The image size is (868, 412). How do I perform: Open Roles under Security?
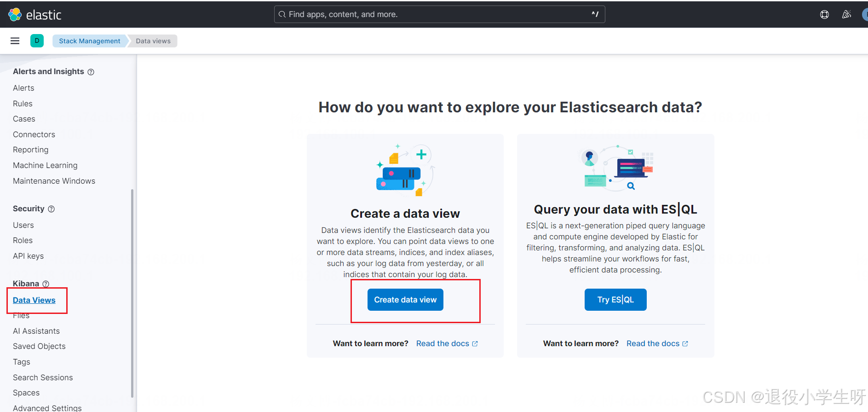(23, 240)
